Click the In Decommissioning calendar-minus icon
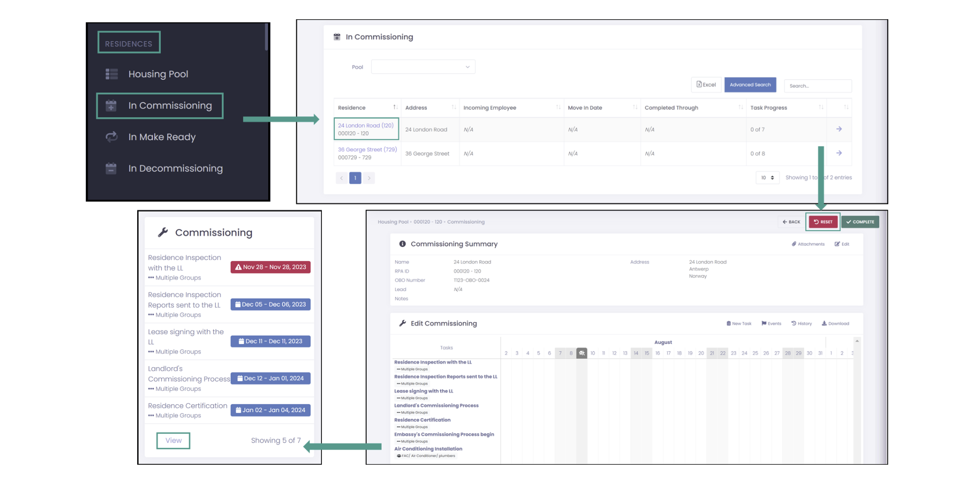Viewport: 980px width, 489px height. [111, 168]
